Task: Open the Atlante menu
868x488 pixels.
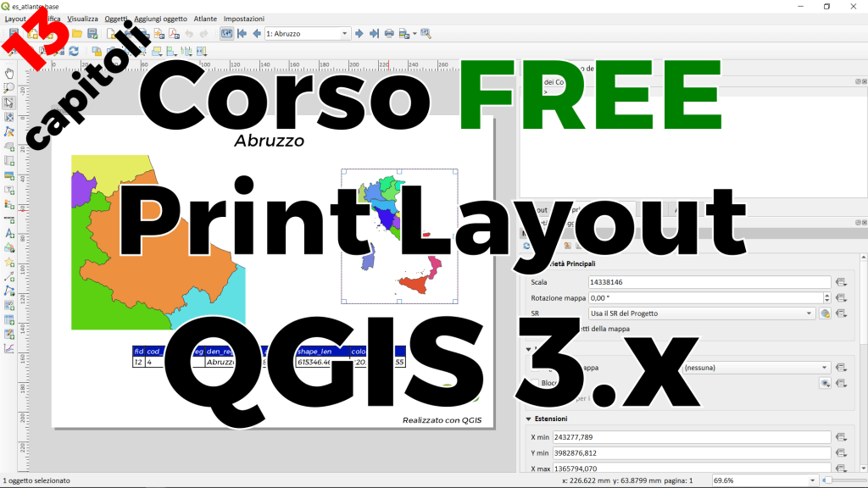Action: pos(204,19)
